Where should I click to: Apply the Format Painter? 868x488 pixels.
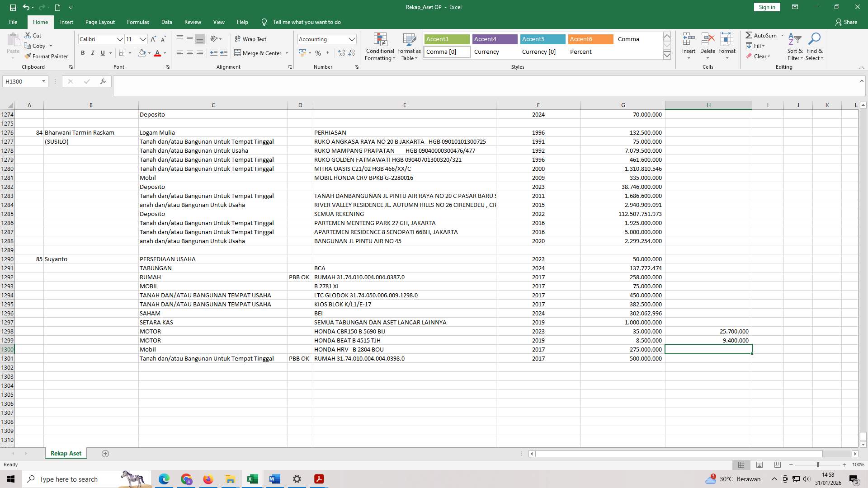[x=47, y=56]
